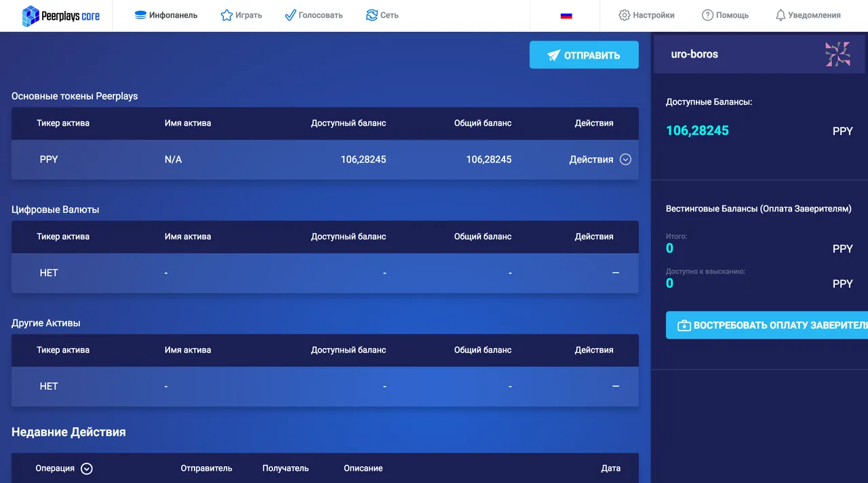Click available balance 106,28245 in PPY row
Image resolution: width=868 pixels, height=483 pixels.
[363, 159]
